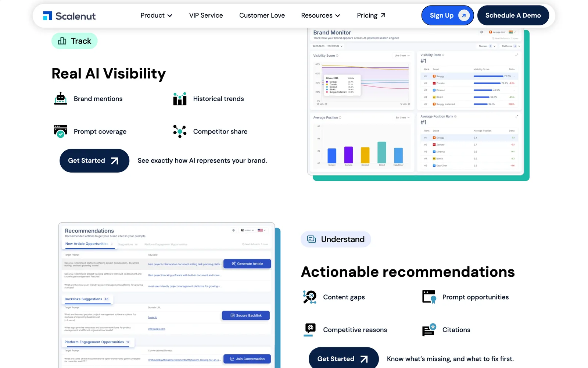
Task: Open the Pricing link
Action: click(x=371, y=15)
